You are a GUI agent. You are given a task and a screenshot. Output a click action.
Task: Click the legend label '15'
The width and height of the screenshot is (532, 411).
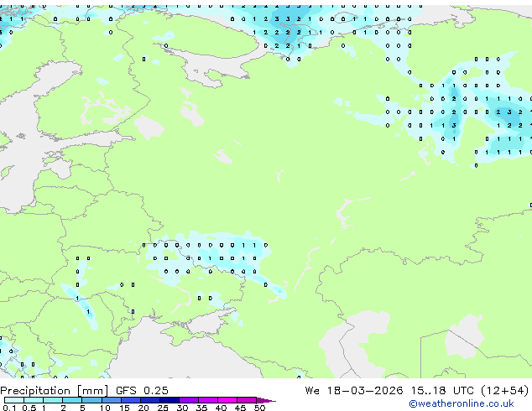124,408
